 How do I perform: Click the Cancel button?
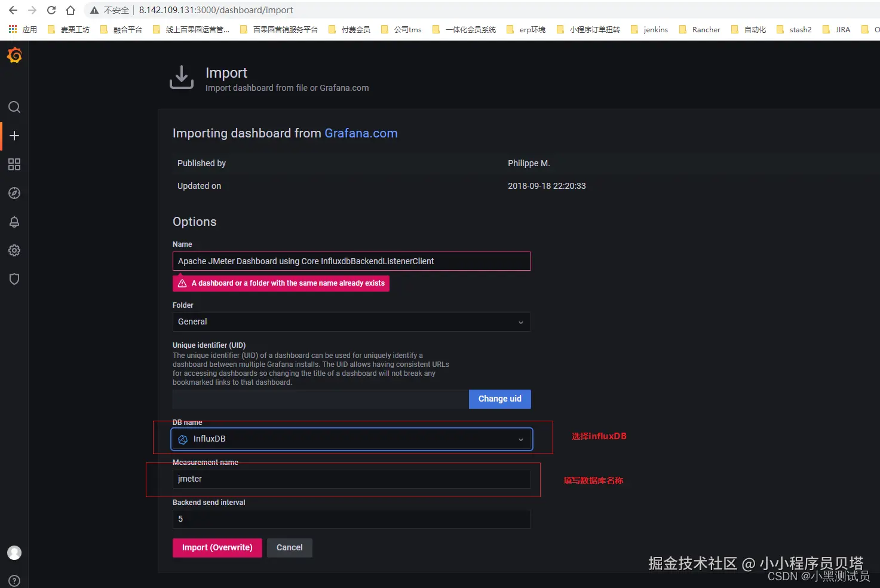[x=290, y=548]
